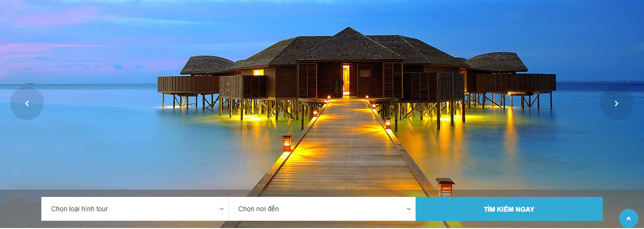
Task: Advance to the next slide with right arrow
Action: [617, 103]
